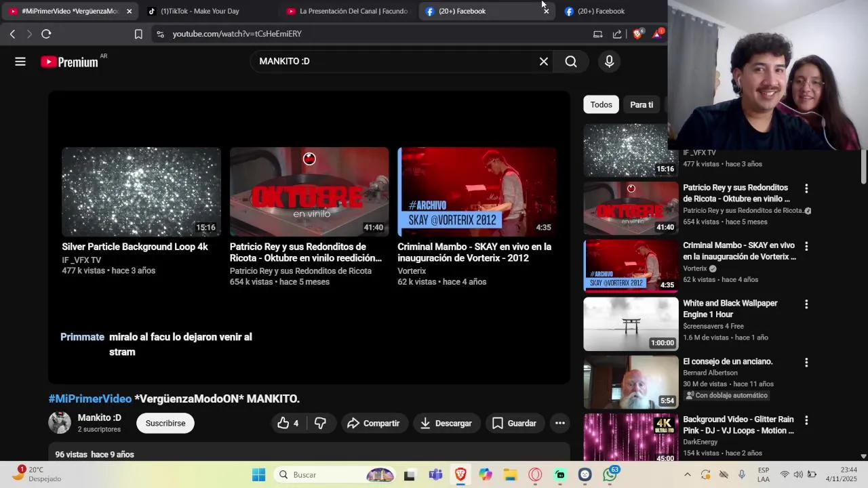This screenshot has width=868, height=488.
Task: Go to YouTube Premium home logo
Action: [69, 62]
